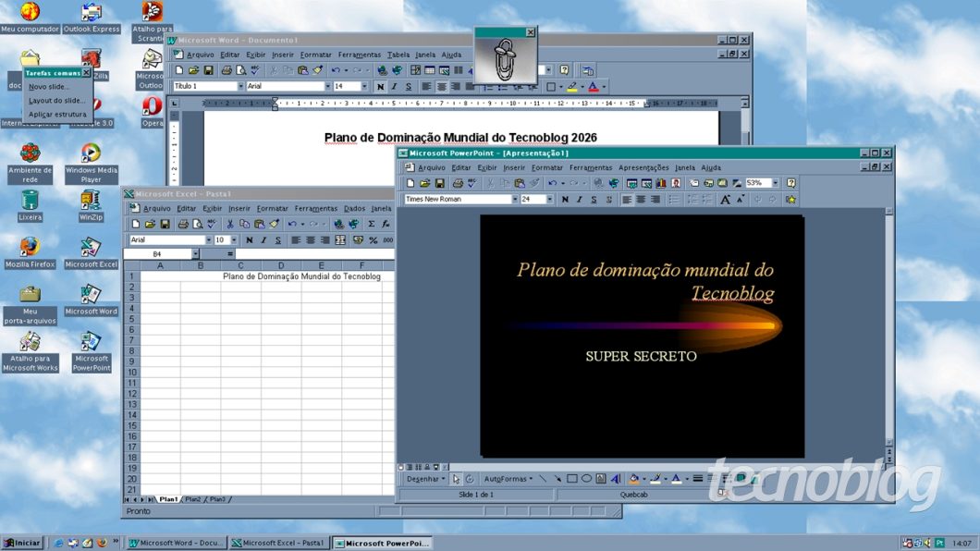Toggle text Shadow in PowerPoint formatting toolbar
The width and height of the screenshot is (980, 551).
(x=608, y=200)
